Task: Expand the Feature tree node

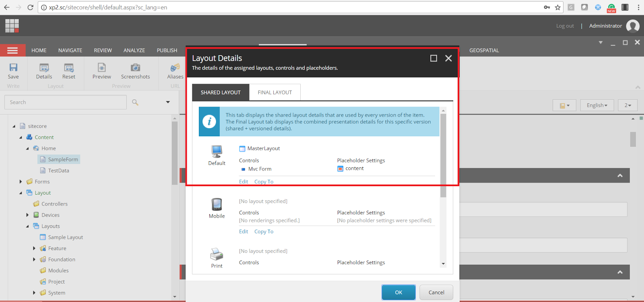Action: pyautogui.click(x=34, y=249)
